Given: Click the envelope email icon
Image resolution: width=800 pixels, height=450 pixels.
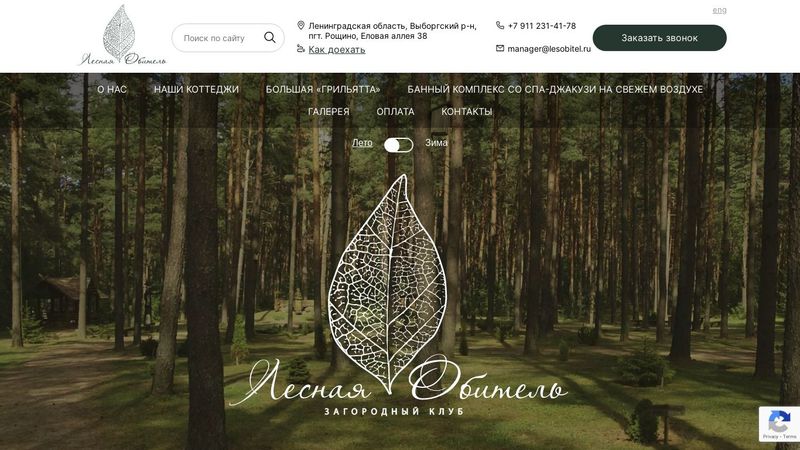Looking at the screenshot, I should click(x=499, y=48).
